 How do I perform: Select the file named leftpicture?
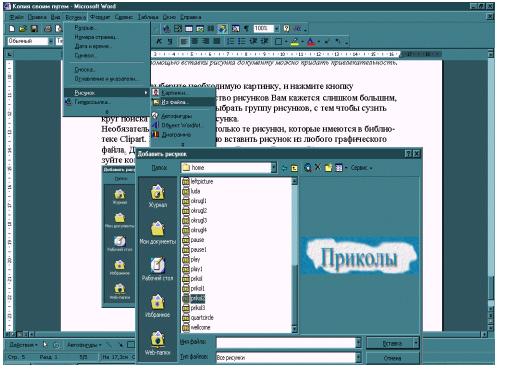(x=198, y=181)
